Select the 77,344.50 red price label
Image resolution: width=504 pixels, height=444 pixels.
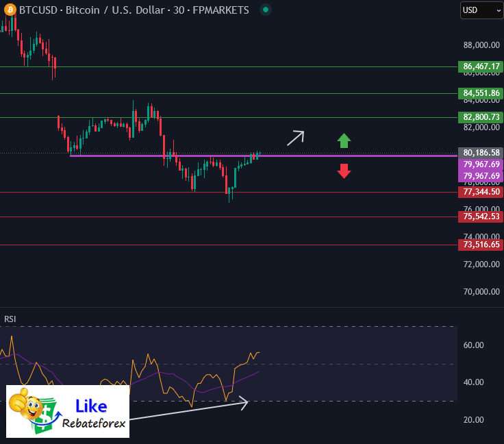(x=481, y=192)
